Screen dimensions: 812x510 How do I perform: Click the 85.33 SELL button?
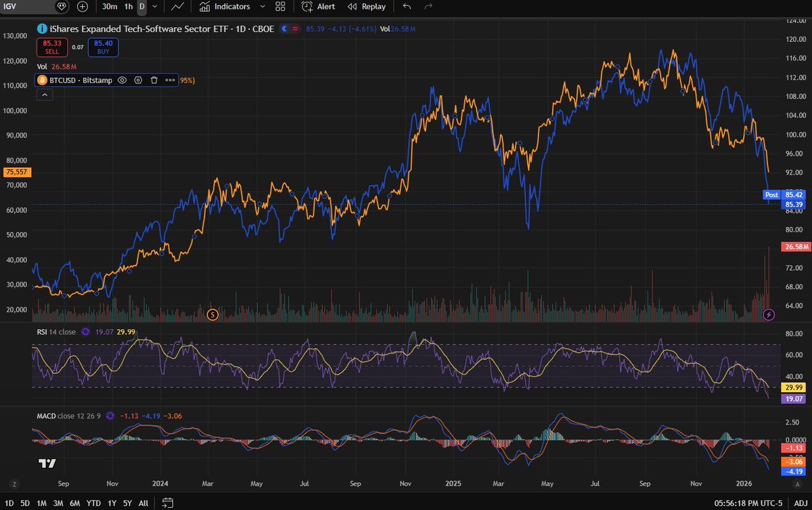(52, 47)
